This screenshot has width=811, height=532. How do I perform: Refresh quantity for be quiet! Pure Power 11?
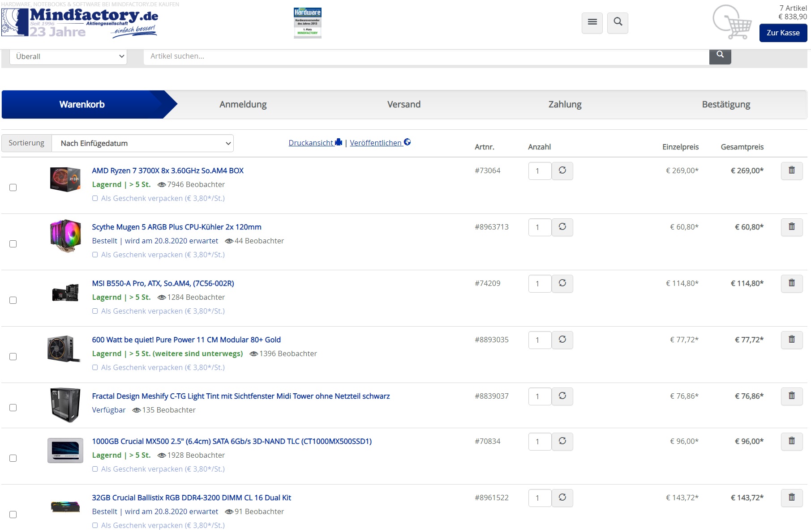pyautogui.click(x=562, y=340)
